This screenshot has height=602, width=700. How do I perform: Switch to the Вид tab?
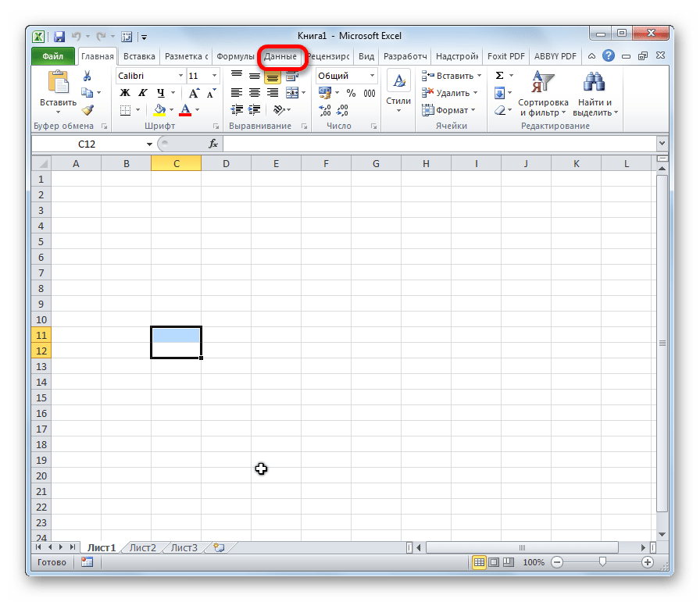pyautogui.click(x=366, y=56)
